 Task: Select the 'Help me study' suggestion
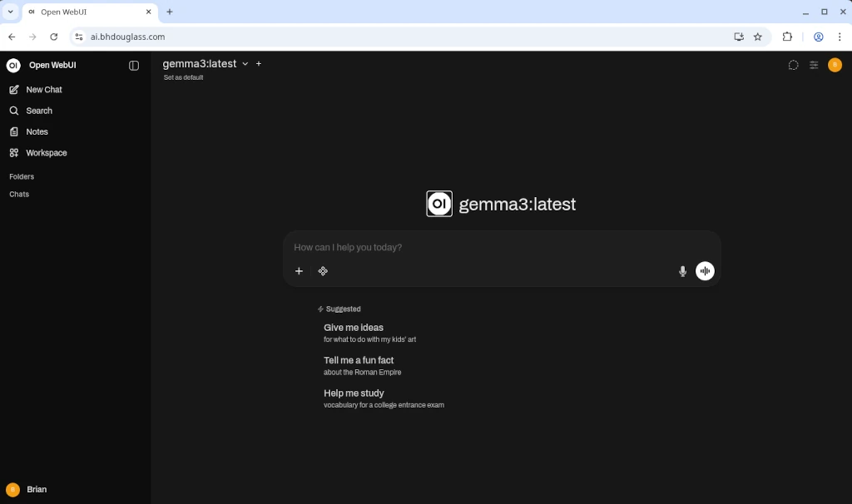[384, 398]
